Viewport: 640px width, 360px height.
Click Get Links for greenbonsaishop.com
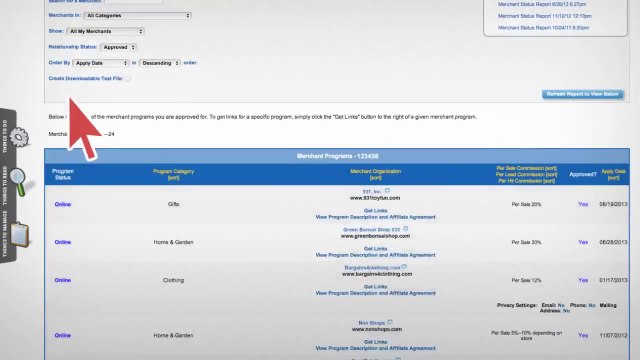click(x=376, y=249)
